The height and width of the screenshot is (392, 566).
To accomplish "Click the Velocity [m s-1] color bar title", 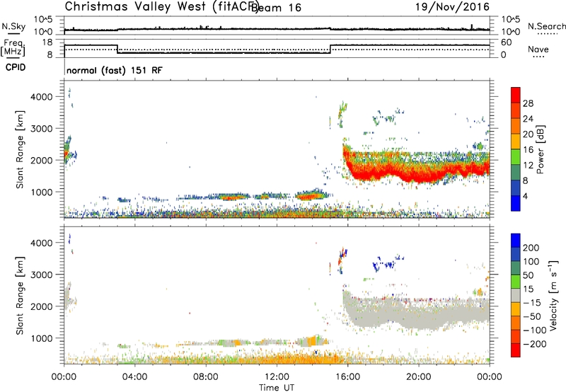I will [x=553, y=295].
